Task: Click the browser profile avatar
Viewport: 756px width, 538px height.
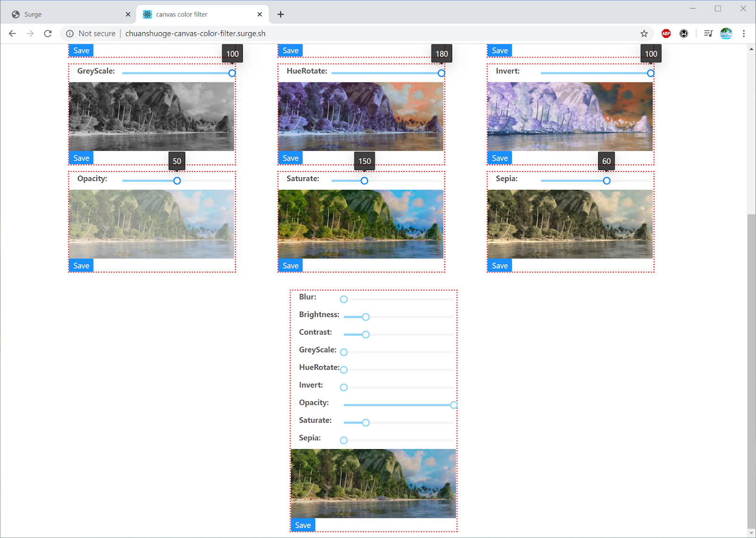Action: tap(726, 33)
